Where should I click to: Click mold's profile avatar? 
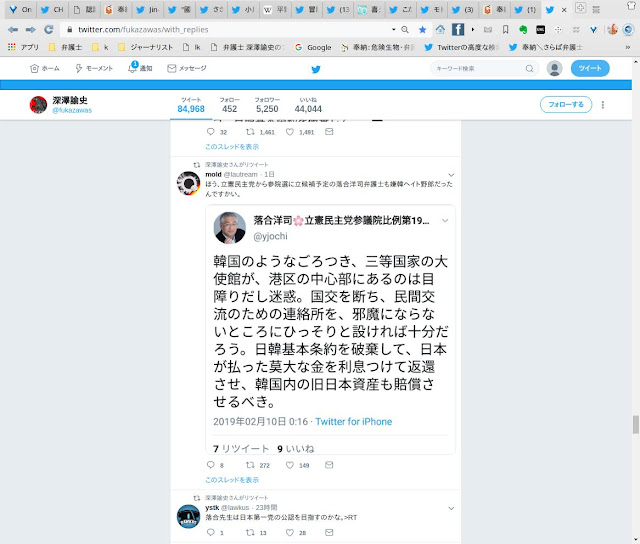point(188,183)
